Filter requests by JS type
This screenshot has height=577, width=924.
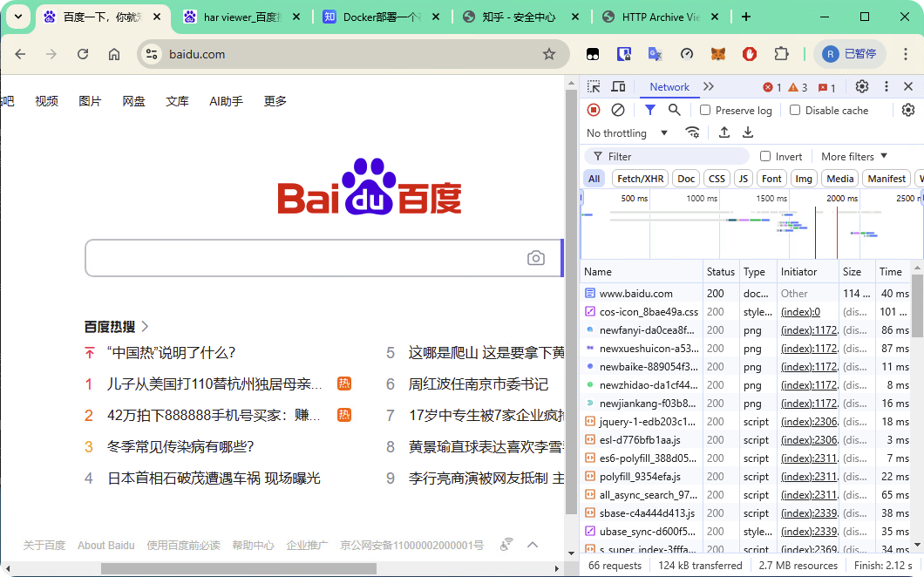[744, 179]
